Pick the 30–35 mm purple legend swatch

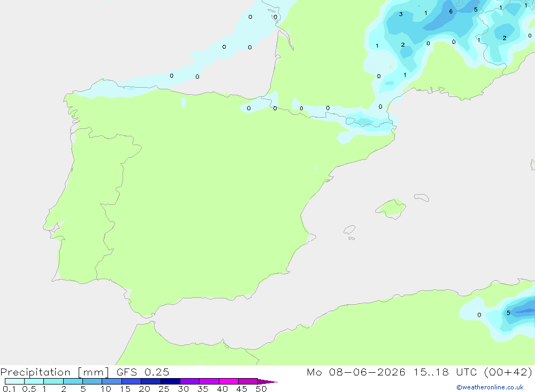189,381
